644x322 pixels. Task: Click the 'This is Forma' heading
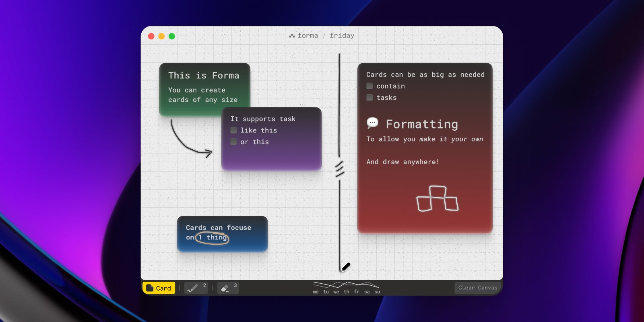tap(204, 75)
